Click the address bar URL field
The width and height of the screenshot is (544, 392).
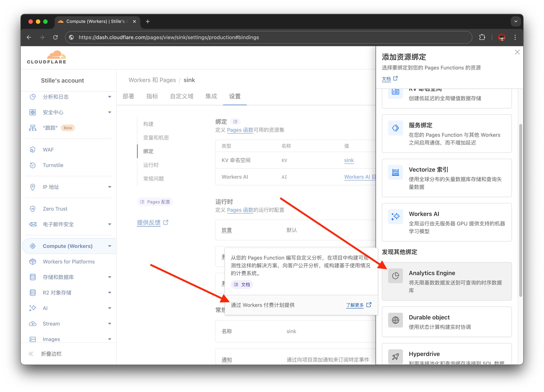269,37
